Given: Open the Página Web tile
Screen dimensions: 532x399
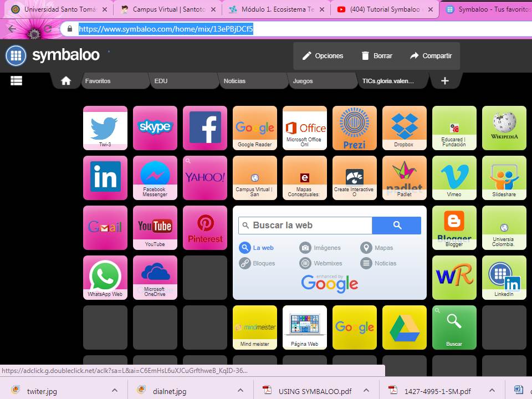Looking at the screenshot, I should point(305,328).
